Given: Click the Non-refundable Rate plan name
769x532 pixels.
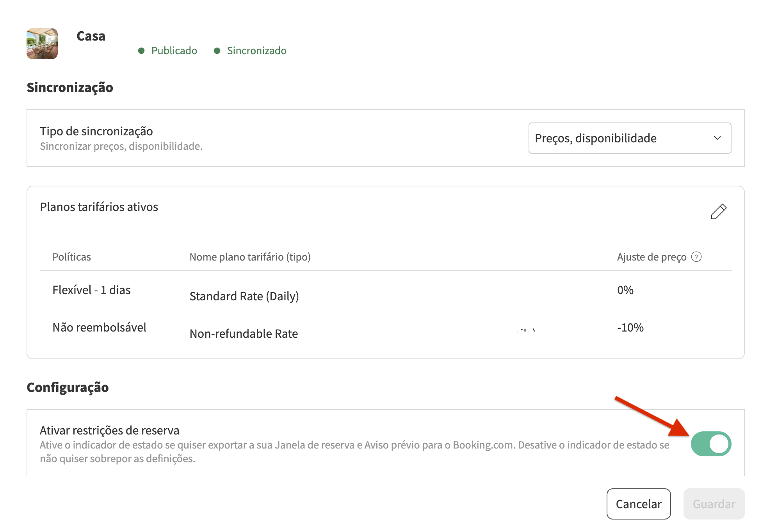Looking at the screenshot, I should click(244, 334).
